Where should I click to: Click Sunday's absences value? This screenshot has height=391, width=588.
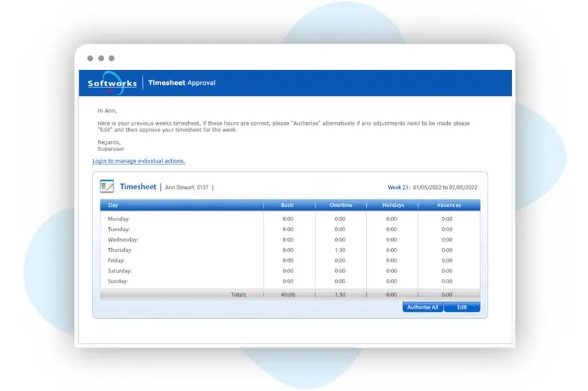(x=446, y=281)
